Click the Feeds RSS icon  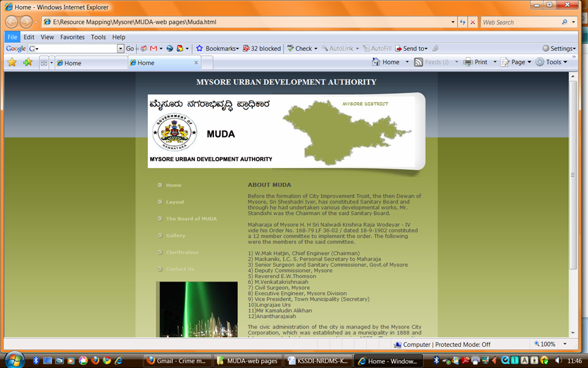(418, 62)
